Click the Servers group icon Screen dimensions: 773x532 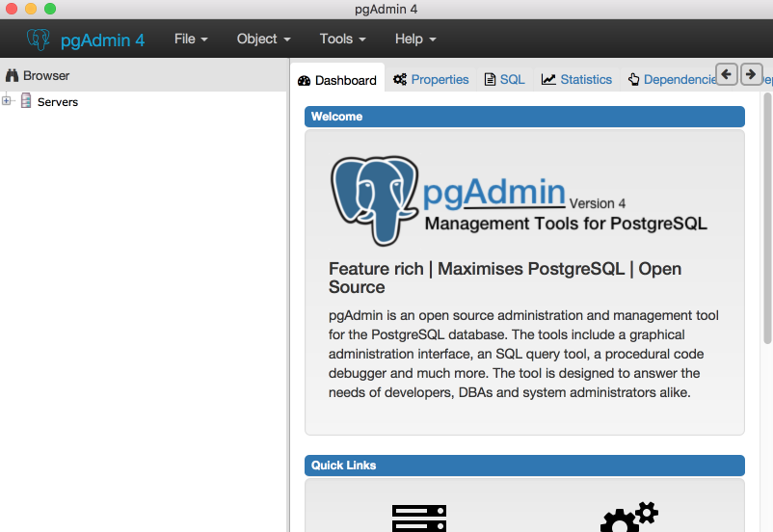26,100
